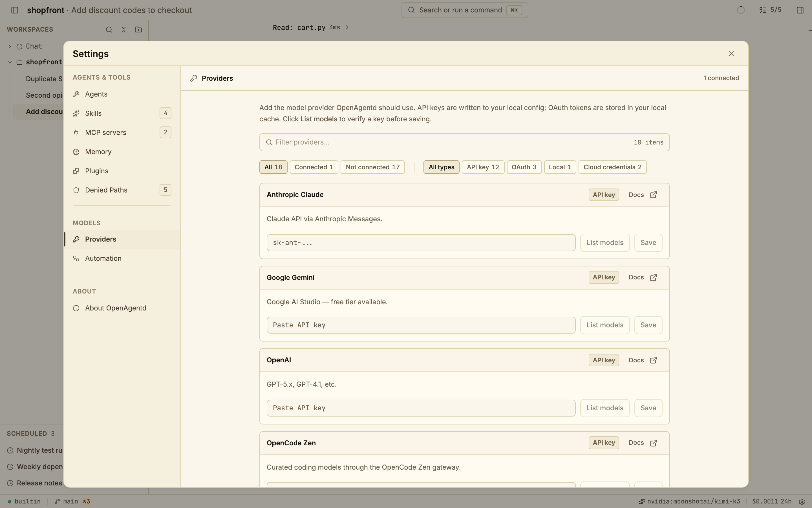The width and height of the screenshot is (812, 508).
Task: Click the workspaces search icon
Action: (x=109, y=30)
